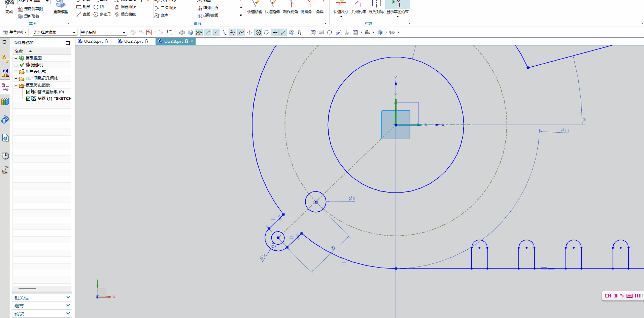Expand the User Expressions (用户表达式) node
Screen dimensions: 644x318
[x=16, y=72]
